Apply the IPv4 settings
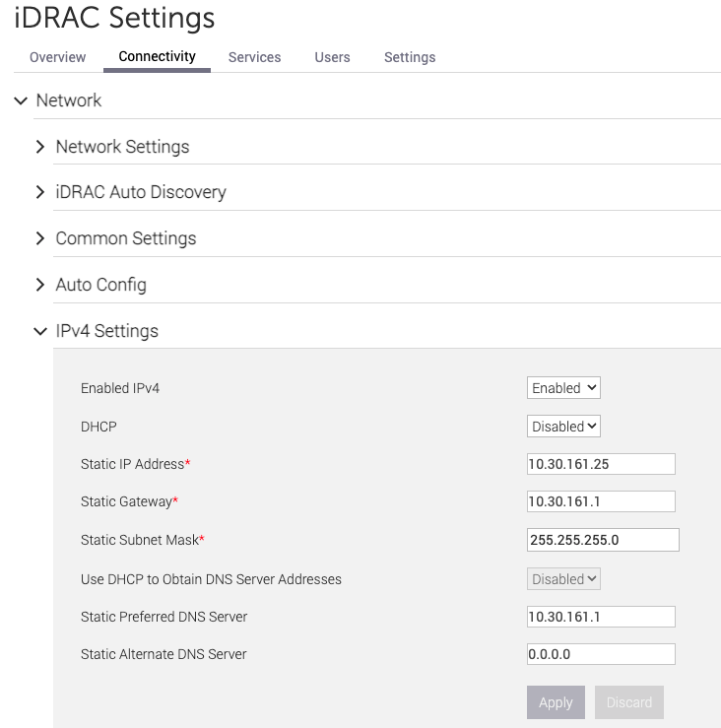The width and height of the screenshot is (721, 728). point(556,702)
